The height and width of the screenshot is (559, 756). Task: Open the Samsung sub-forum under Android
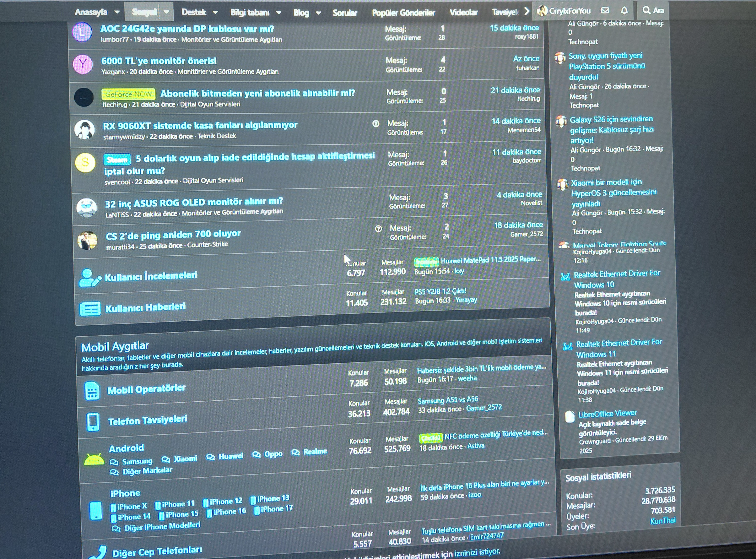click(137, 461)
